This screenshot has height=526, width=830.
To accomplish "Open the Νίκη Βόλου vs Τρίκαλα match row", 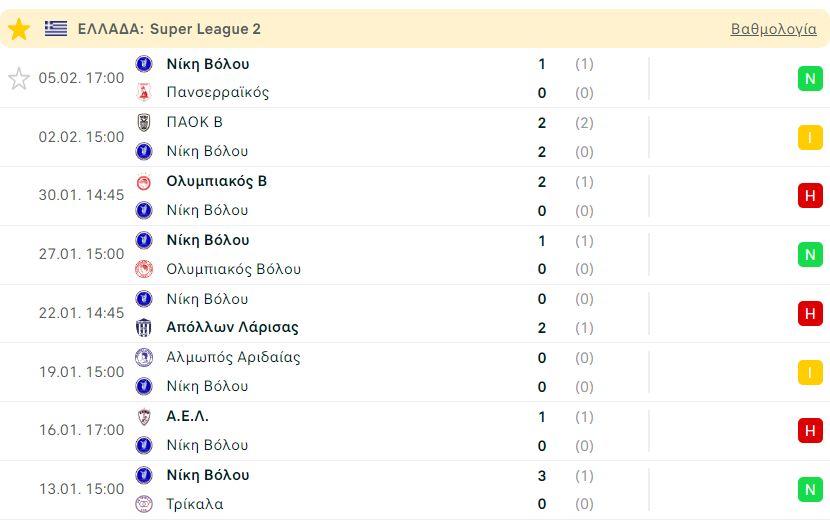I will tap(415, 489).
